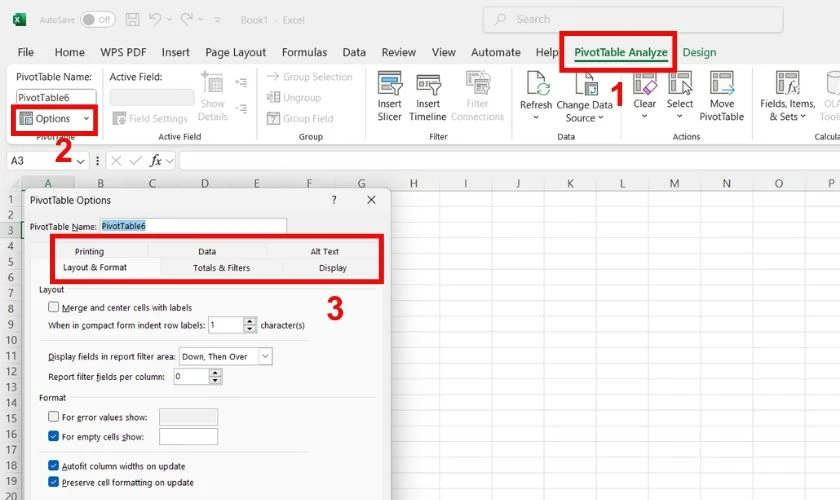This screenshot has height=500, width=840.
Task: Increase compact form indent characters spinner
Action: click(x=250, y=321)
